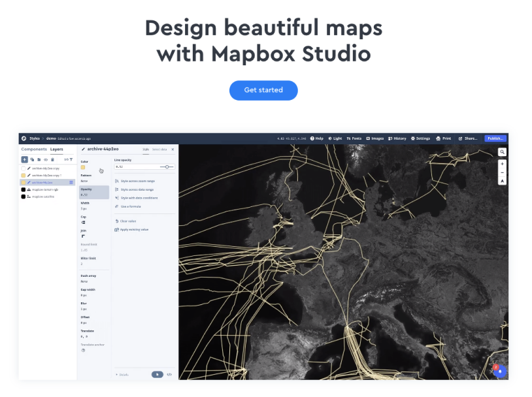Open the Images panel in the top bar
This screenshot has width=532, height=397.
(376, 138)
